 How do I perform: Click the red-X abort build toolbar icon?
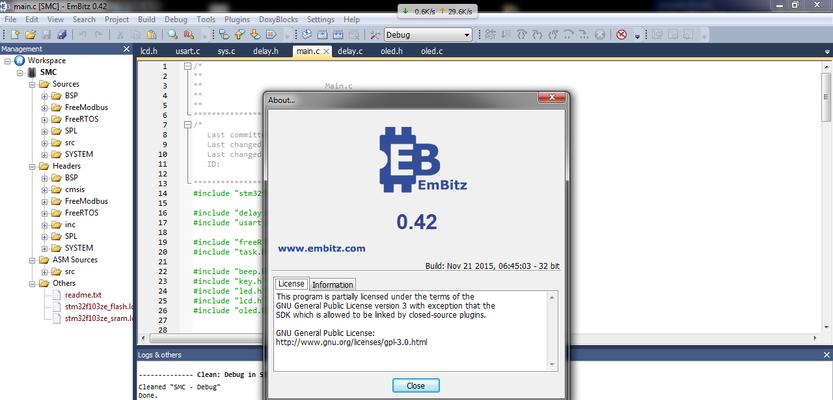(x=270, y=35)
